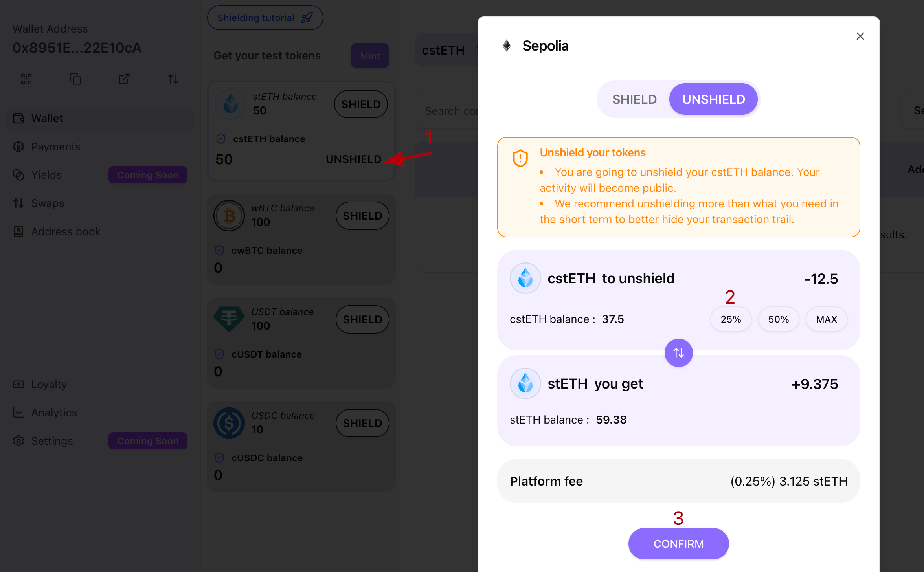Close the Sepolia unshield dialog
This screenshot has width=924, height=572.
tap(860, 36)
